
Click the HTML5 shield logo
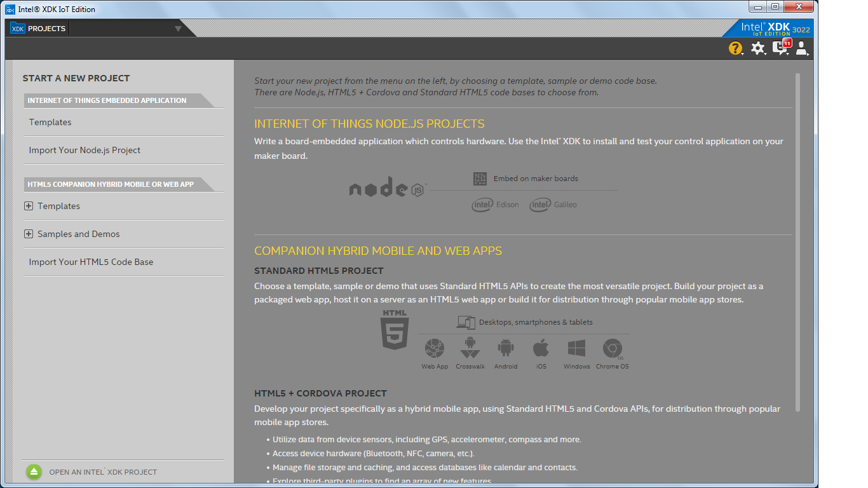click(x=395, y=329)
